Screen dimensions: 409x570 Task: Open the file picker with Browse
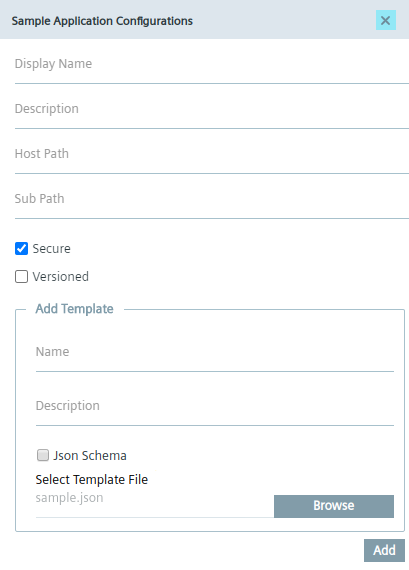(334, 506)
